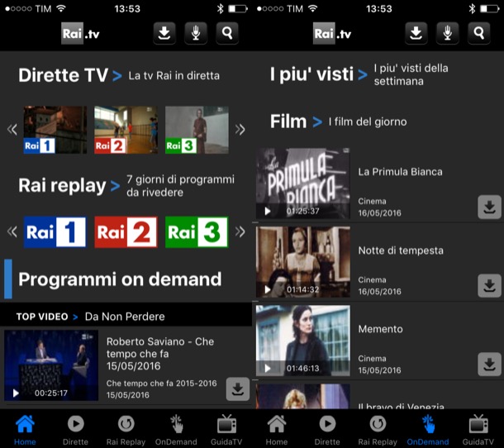504x448 pixels.
Task: Select Home tab on right screen
Action: (x=277, y=430)
